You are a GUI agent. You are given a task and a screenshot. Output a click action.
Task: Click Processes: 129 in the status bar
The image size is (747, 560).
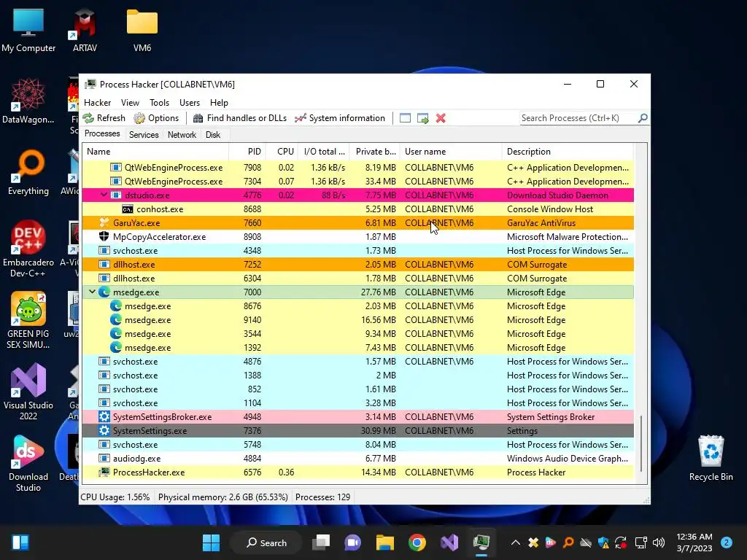click(322, 497)
